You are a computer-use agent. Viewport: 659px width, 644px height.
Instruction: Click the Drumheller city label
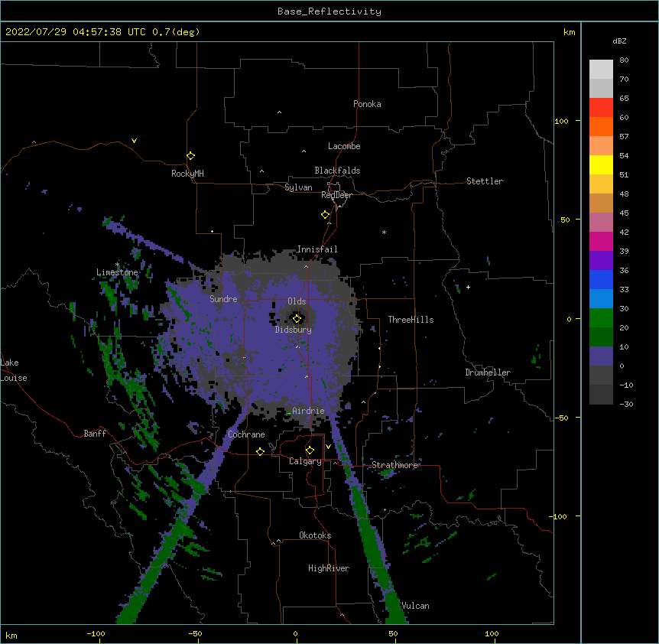pyautogui.click(x=488, y=372)
